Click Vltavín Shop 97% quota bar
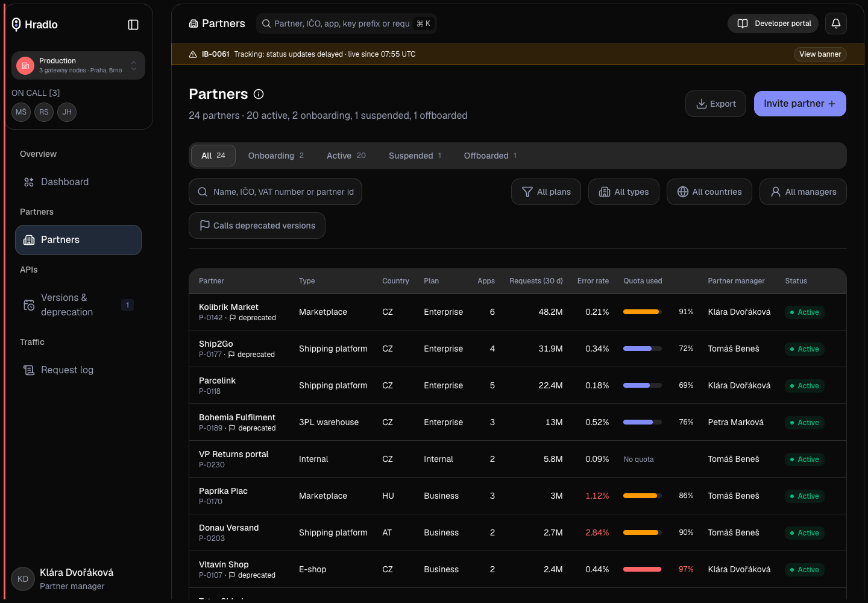The image size is (868, 603). 643,569
